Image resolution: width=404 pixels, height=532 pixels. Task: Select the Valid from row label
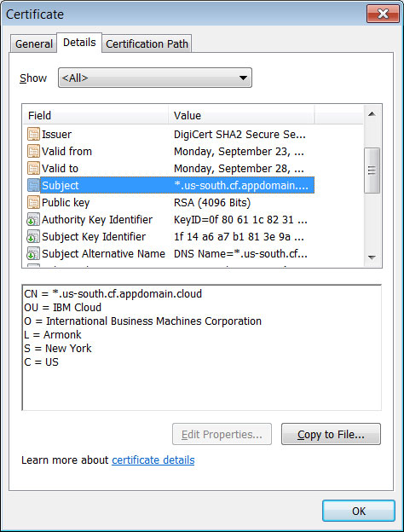(66, 151)
